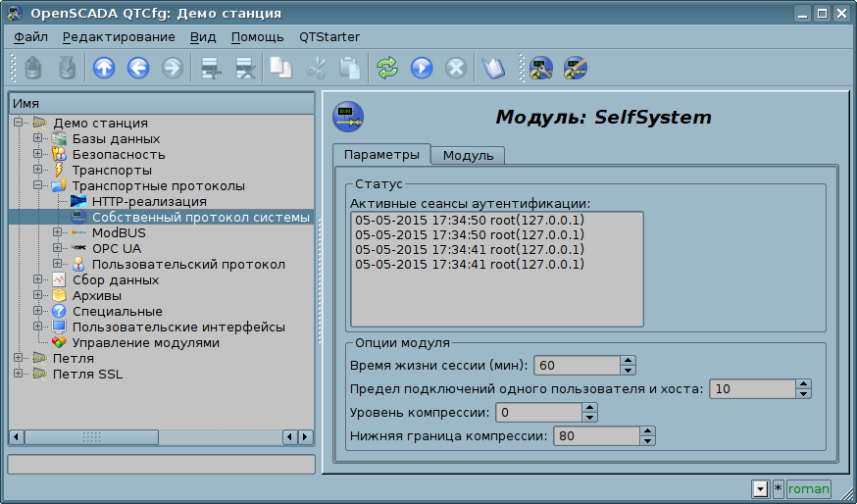Refresh the page with green arrows icon
The height and width of the screenshot is (504, 857).
[387, 69]
